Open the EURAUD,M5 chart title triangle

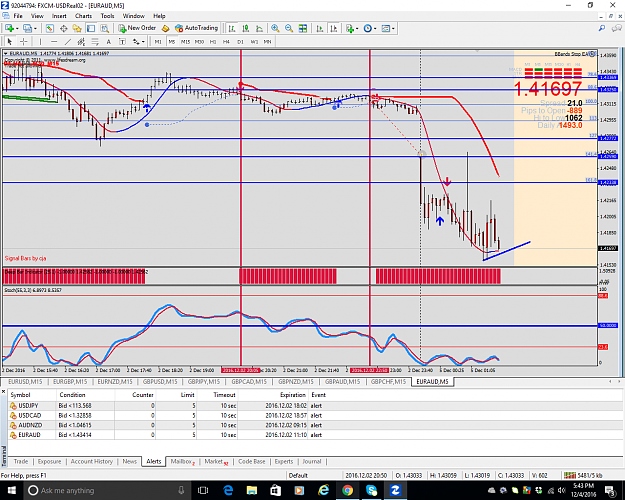click(6, 53)
